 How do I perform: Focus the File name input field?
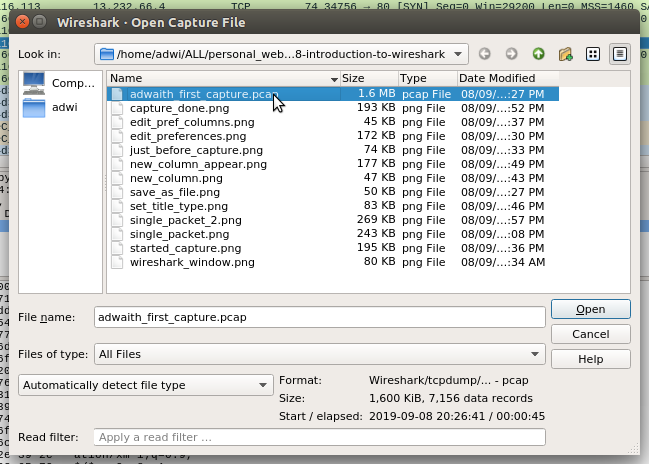pyautogui.click(x=320, y=317)
